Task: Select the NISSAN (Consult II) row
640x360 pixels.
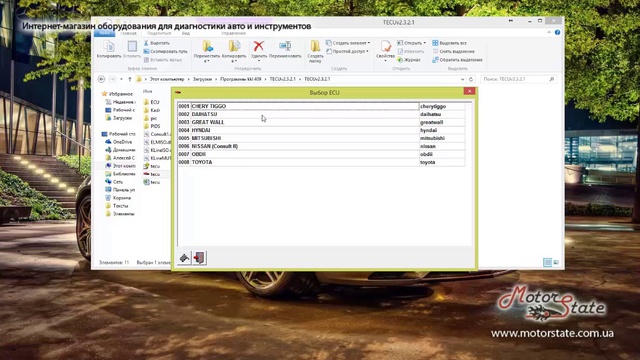Action: 321,146
